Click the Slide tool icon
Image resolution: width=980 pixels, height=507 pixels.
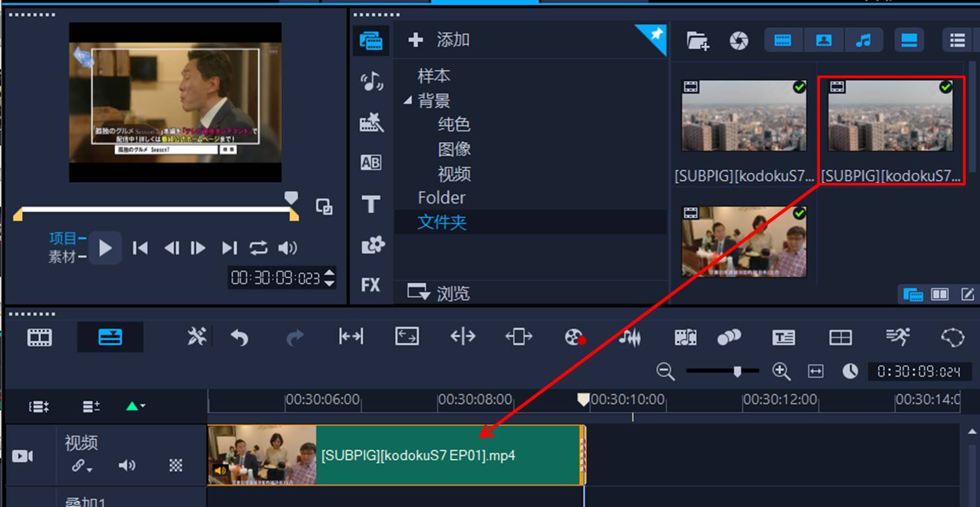click(x=519, y=336)
